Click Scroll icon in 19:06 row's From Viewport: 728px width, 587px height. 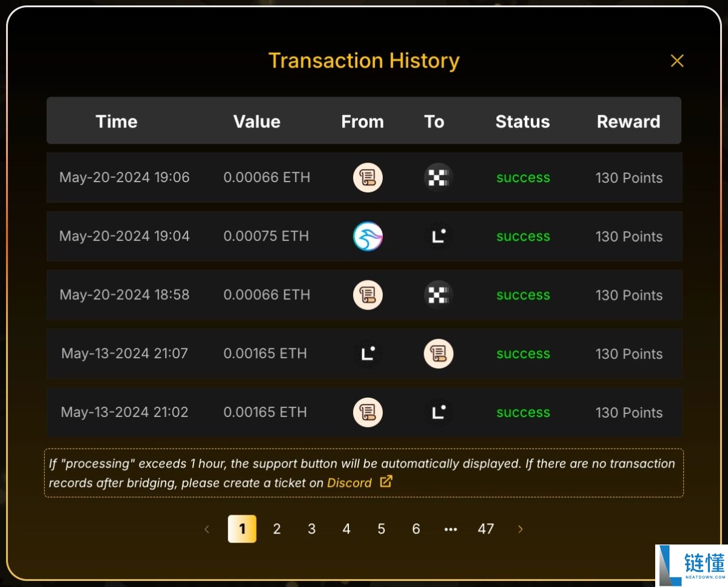pos(368,178)
